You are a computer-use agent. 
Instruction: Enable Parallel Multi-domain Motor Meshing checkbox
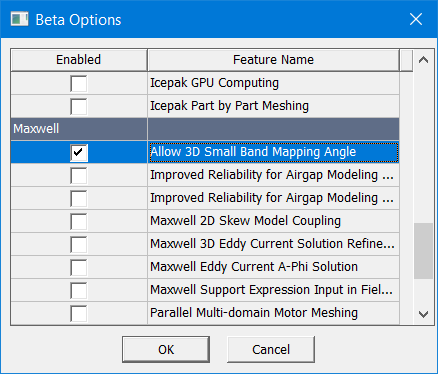click(x=79, y=313)
